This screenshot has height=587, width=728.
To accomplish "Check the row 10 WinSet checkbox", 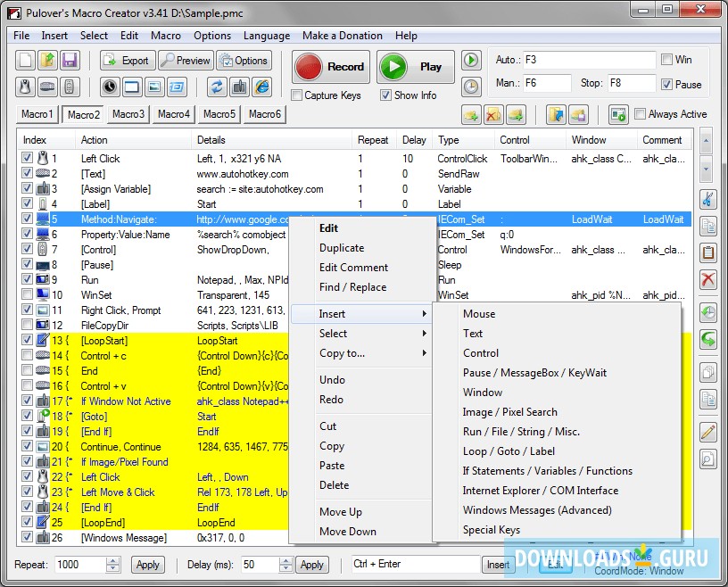I will tap(27, 294).
